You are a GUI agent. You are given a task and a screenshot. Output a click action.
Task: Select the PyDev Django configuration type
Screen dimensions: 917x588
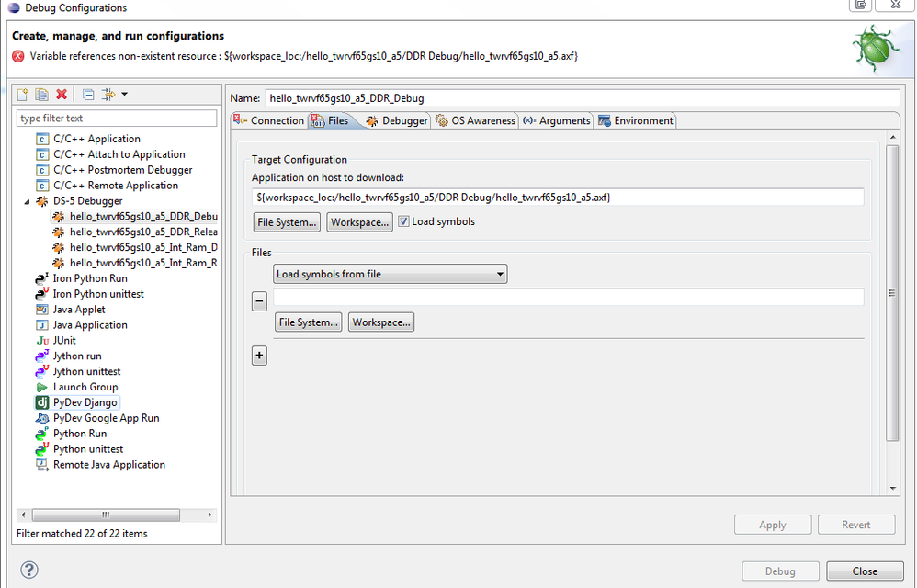point(85,402)
